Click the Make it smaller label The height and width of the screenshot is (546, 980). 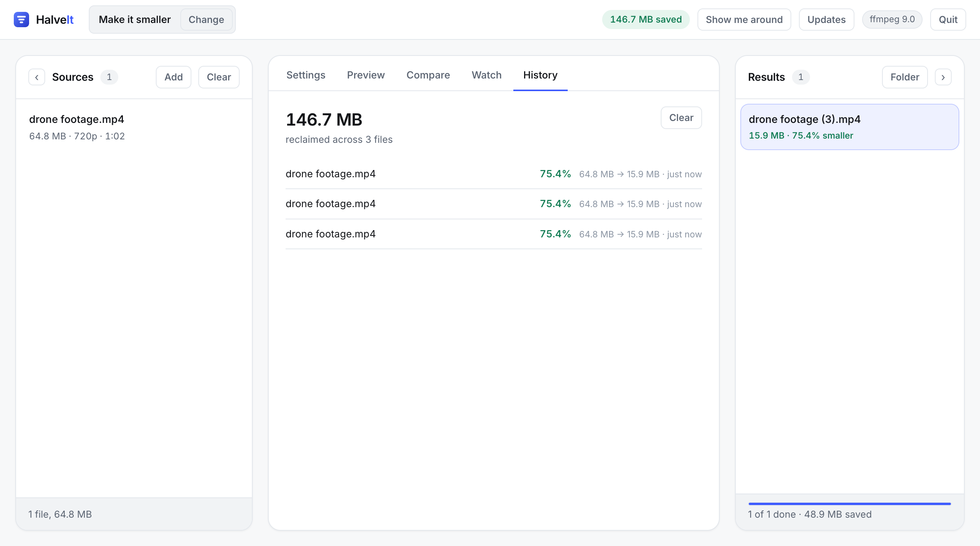(135, 20)
